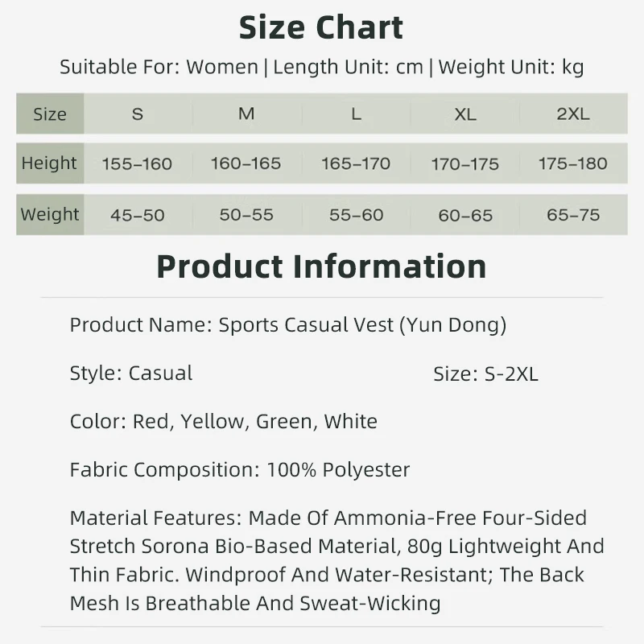The image size is (644, 644).
Task: Click the Size Chart heading
Action: 321,27
